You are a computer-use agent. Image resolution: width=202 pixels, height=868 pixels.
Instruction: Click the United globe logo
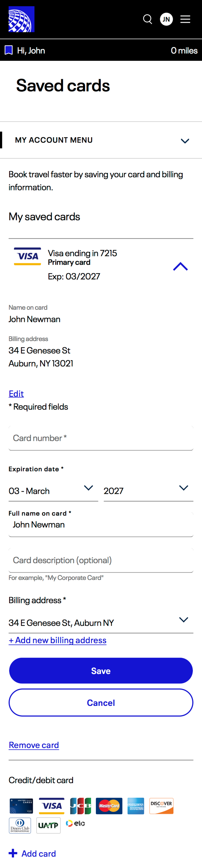pyautogui.click(x=21, y=19)
